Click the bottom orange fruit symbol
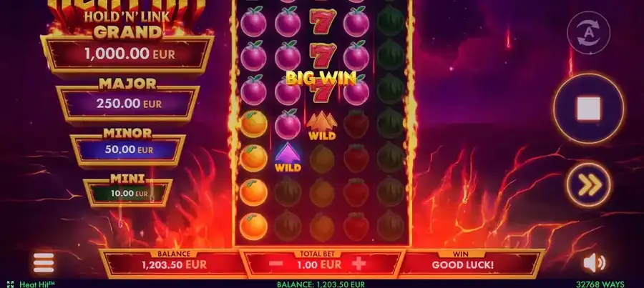 [x=253, y=227]
